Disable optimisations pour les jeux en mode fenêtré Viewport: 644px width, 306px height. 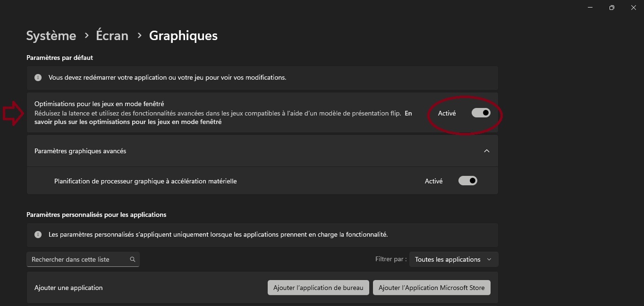coord(481,113)
